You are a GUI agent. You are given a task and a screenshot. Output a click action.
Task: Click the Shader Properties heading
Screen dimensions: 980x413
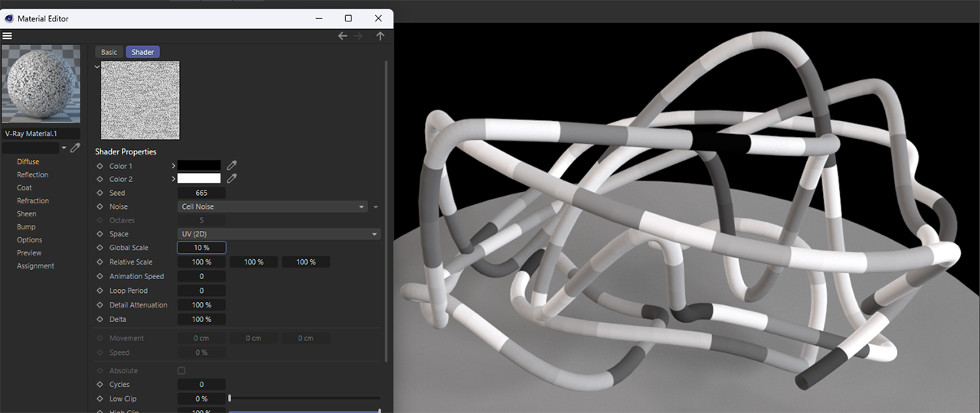click(126, 151)
